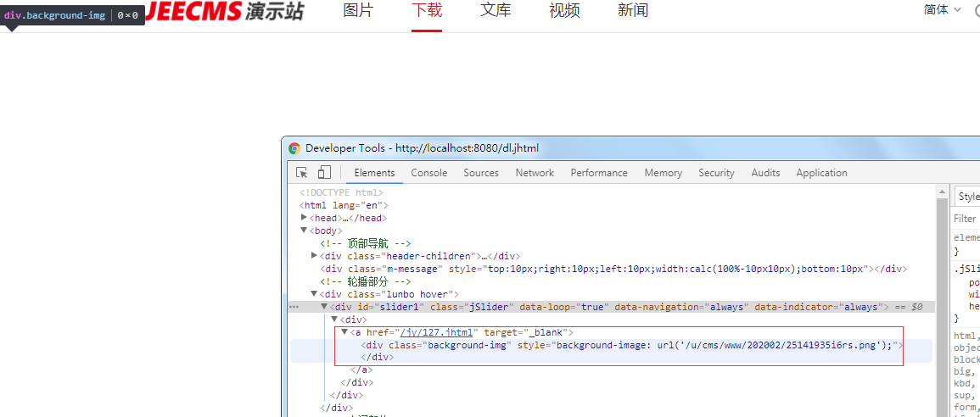
Task: Switch to the Console tab
Action: [x=428, y=173]
